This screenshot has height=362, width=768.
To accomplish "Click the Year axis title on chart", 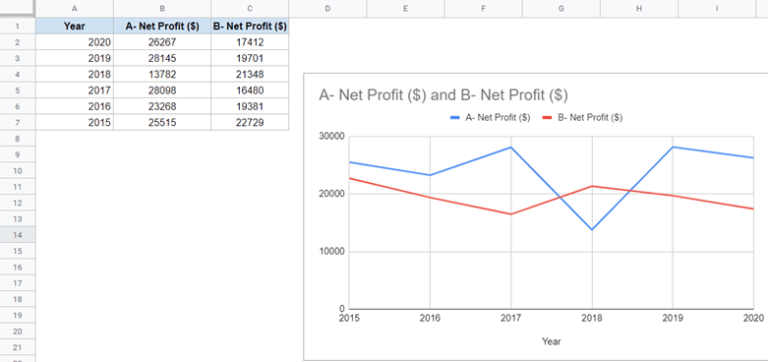I will 551,341.
